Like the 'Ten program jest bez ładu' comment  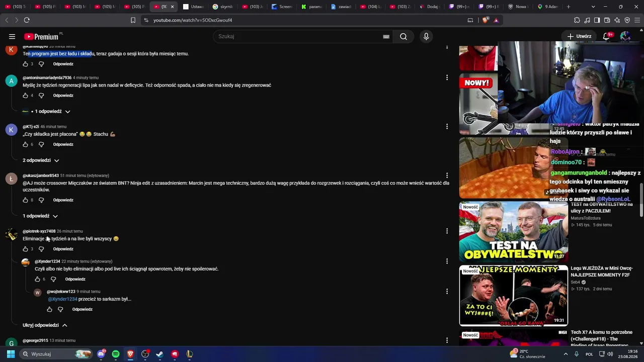[25, 64]
